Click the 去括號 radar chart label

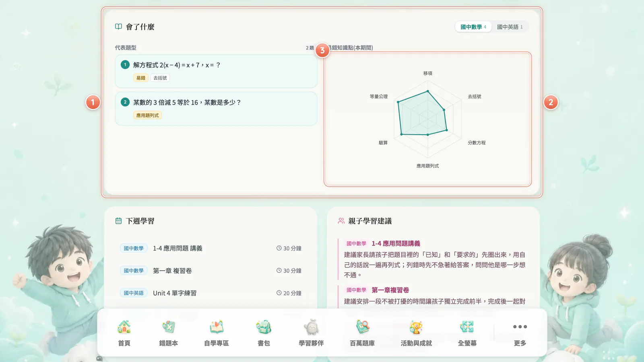click(475, 97)
